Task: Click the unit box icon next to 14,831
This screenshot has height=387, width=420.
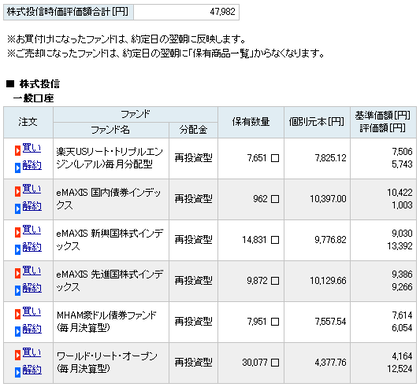Action: pos(275,240)
